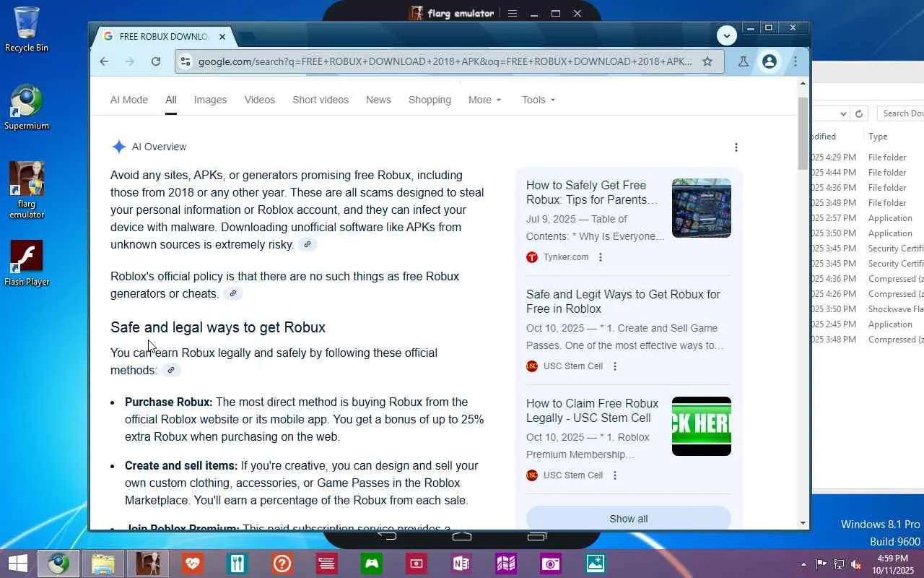Switch to Shopping results

click(x=430, y=100)
